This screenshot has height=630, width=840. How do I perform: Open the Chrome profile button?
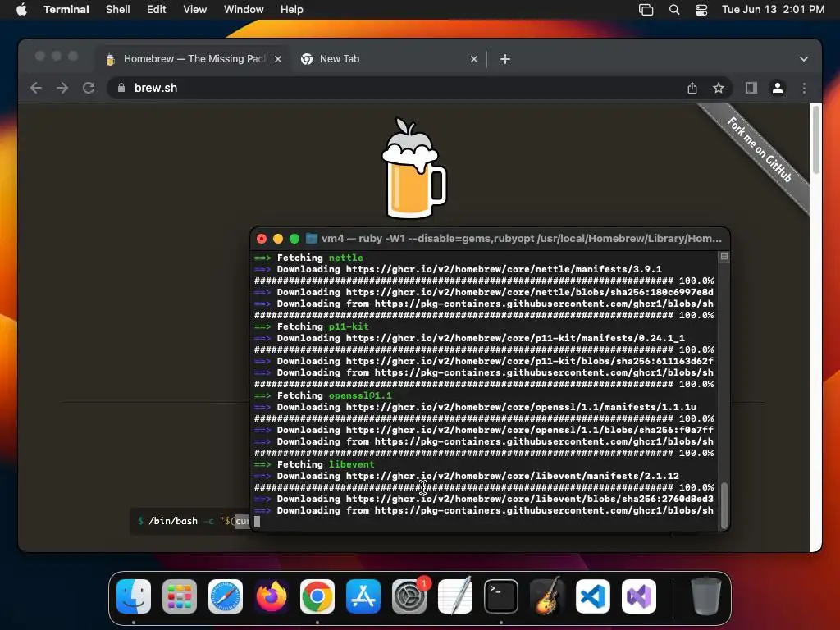point(778,88)
